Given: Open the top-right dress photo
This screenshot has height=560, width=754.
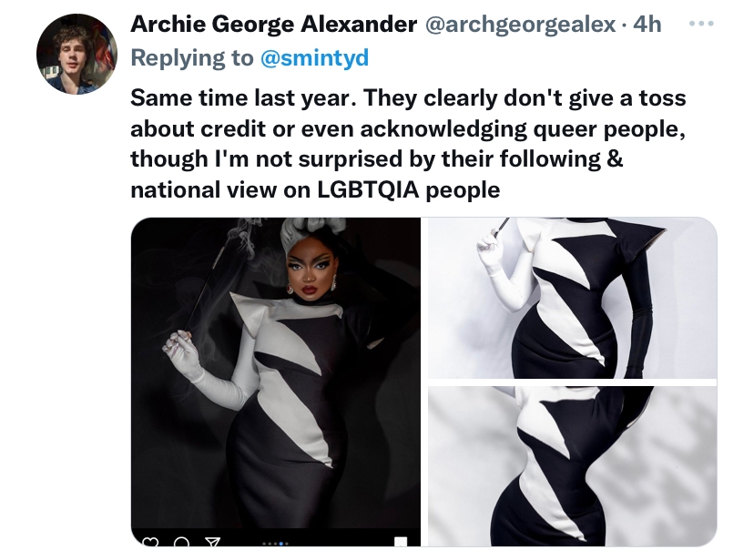Looking at the screenshot, I should click(572, 298).
